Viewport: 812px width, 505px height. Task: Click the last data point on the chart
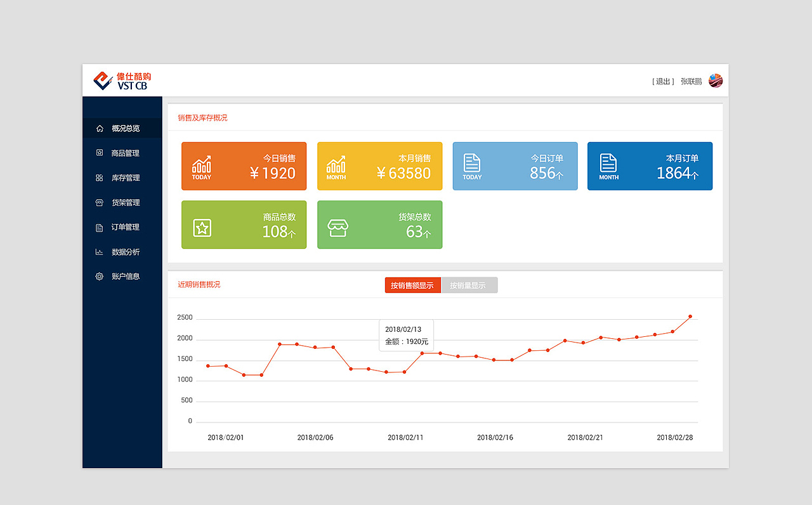pyautogui.click(x=690, y=317)
